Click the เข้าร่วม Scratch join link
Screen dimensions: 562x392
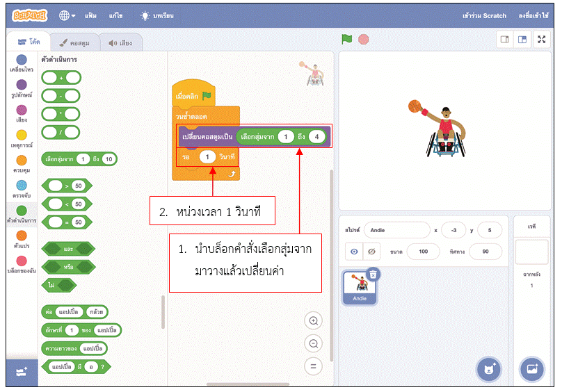tap(485, 15)
